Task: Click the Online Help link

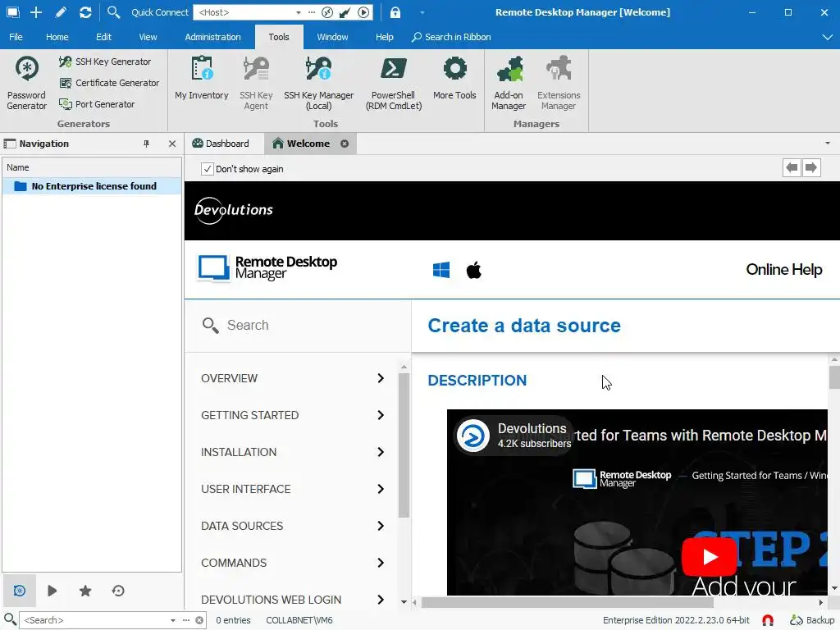Action: coord(783,269)
